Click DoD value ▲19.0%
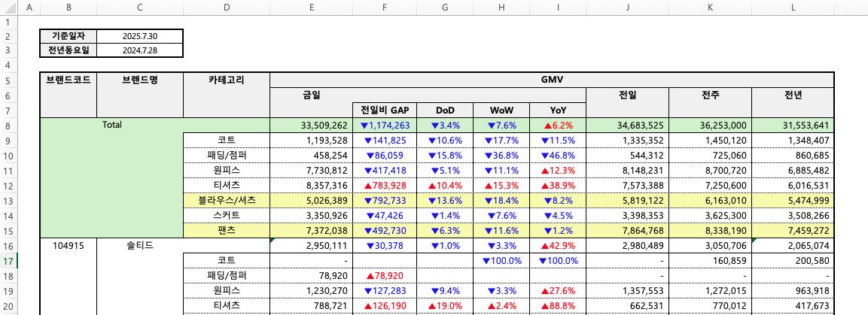Viewport: 868px width, 315px height. [445, 305]
